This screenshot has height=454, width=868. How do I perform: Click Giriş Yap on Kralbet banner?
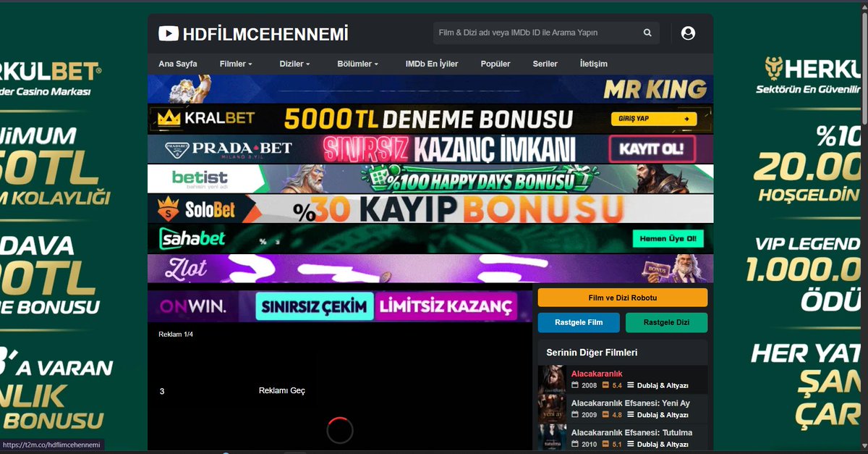click(654, 119)
